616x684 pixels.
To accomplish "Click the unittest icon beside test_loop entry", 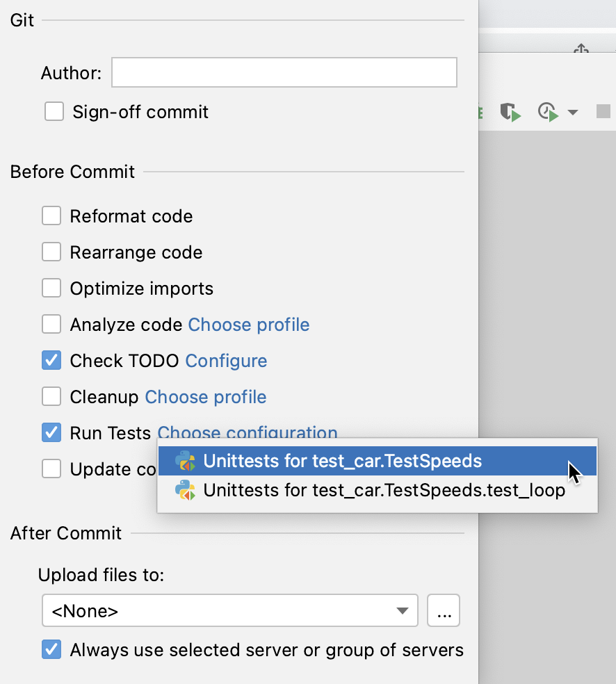I will (x=184, y=490).
